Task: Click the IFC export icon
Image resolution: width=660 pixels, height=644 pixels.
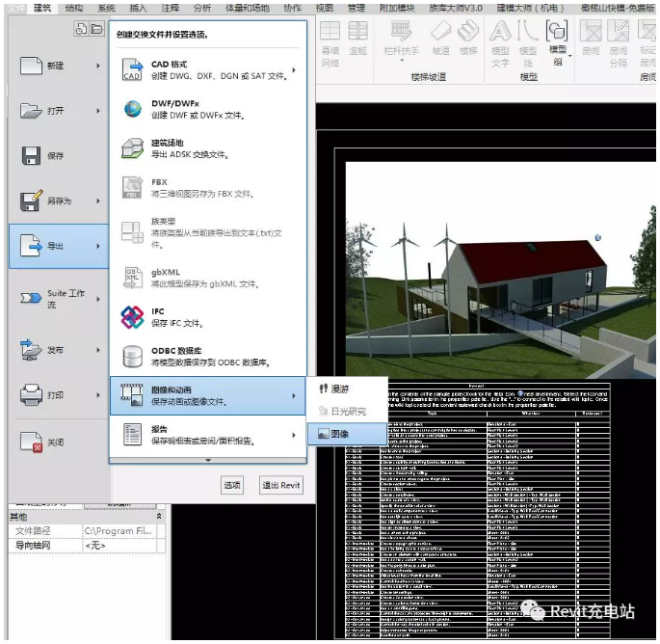Action: pyautogui.click(x=132, y=316)
